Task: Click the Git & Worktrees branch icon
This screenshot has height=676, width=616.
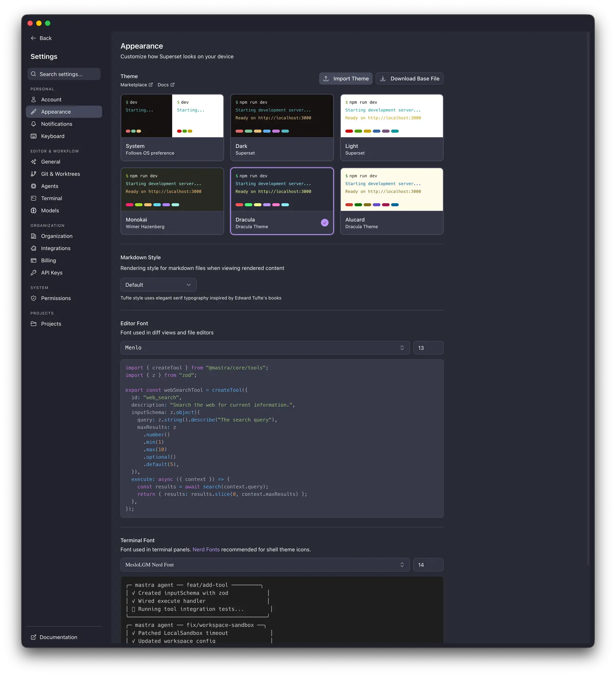Action: coord(33,174)
